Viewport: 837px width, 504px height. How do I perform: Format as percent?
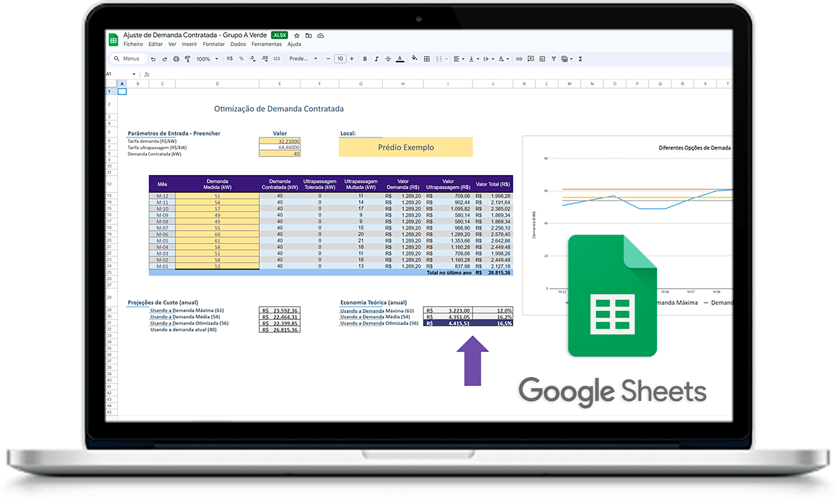[x=241, y=59]
